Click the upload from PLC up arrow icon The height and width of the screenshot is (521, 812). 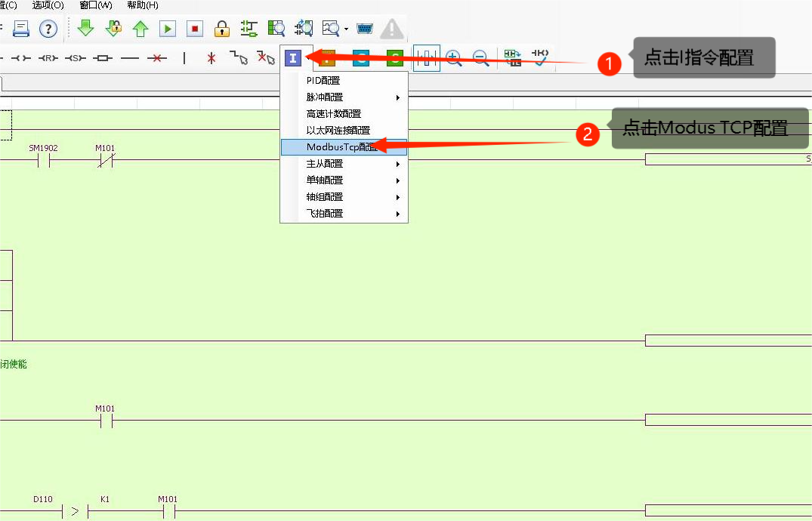pyautogui.click(x=140, y=29)
